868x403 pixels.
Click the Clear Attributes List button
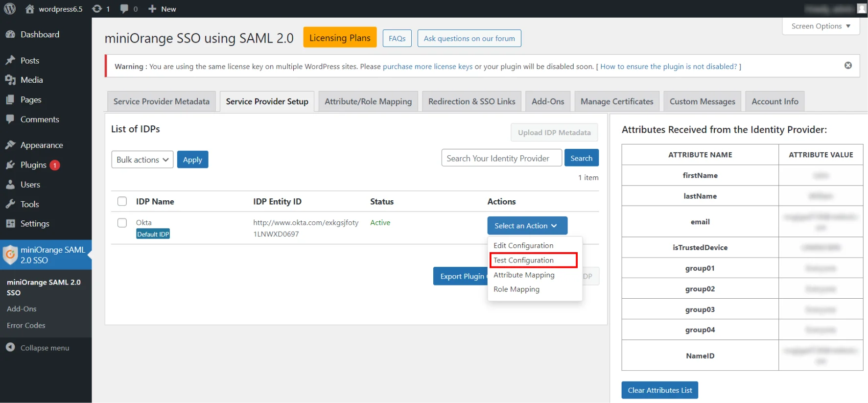click(x=659, y=390)
